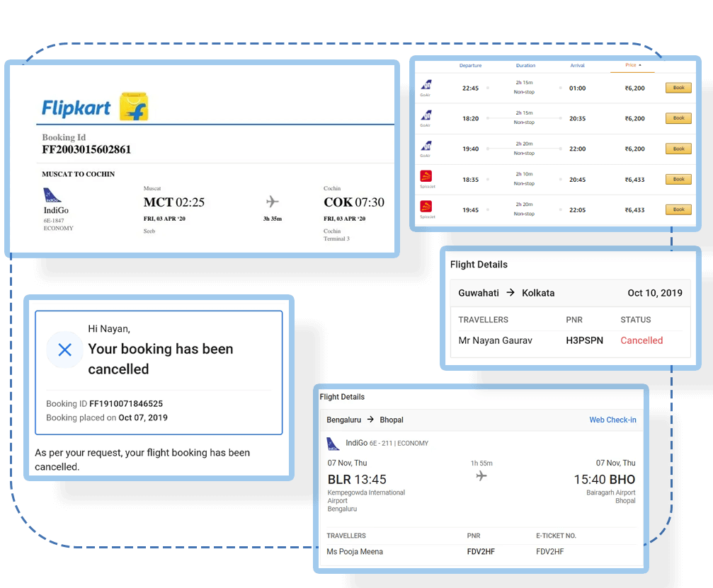Click the 'Your booking has been cancelled' message
Image resolution: width=713 pixels, height=588 pixels.
pos(161,359)
